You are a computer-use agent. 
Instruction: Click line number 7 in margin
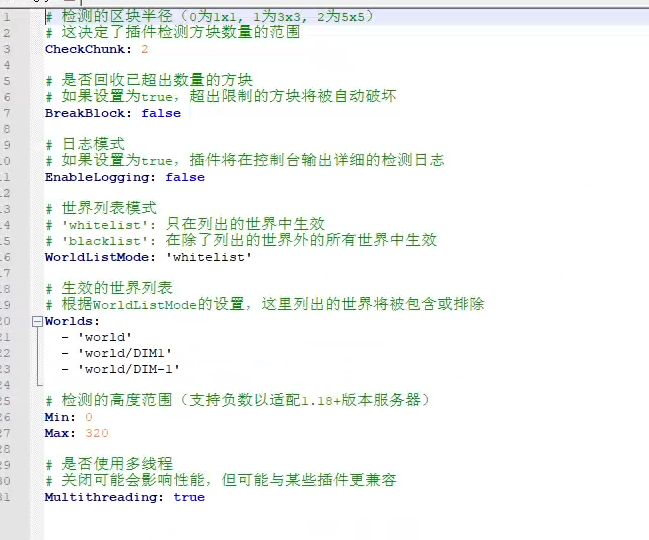[x=6, y=113]
